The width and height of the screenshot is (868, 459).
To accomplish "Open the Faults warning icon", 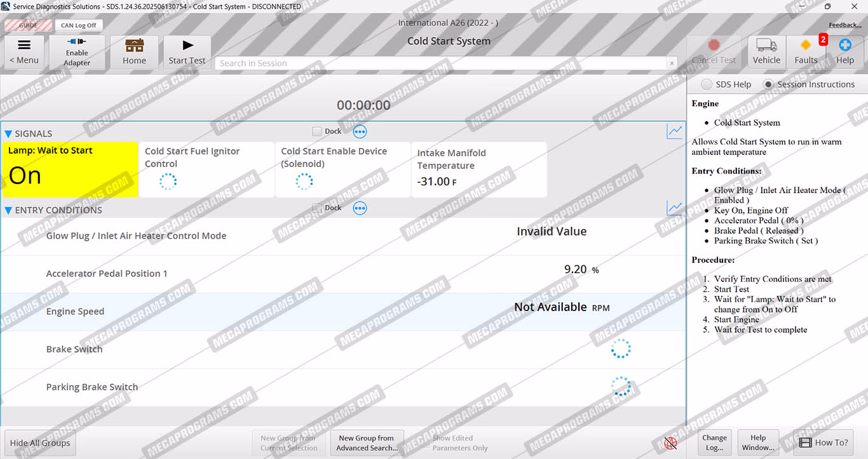I will 806,51.
